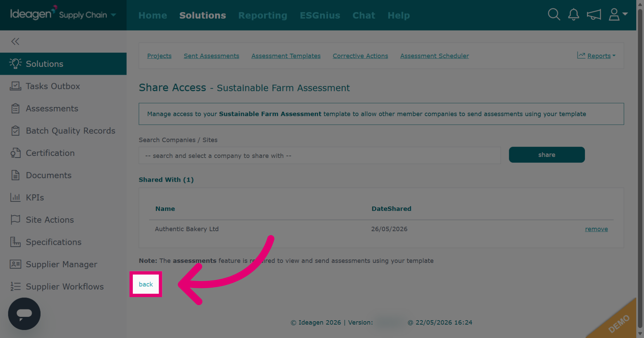Open Assessment Templates link

(x=286, y=56)
